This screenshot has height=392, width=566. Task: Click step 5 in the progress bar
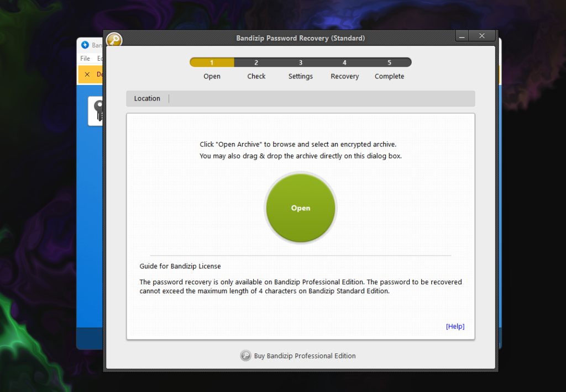click(389, 62)
